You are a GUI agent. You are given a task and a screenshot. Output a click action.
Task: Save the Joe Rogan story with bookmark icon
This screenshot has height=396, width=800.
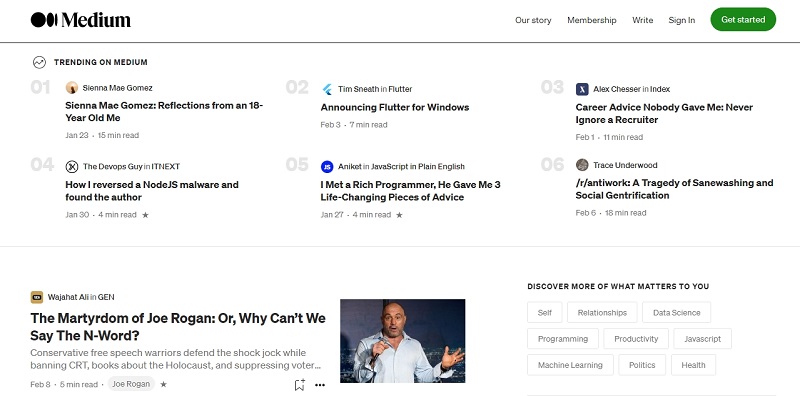pos(299,385)
